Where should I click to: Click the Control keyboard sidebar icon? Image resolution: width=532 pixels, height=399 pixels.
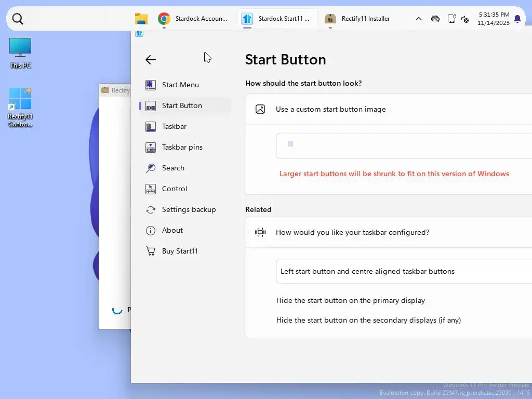tap(151, 189)
